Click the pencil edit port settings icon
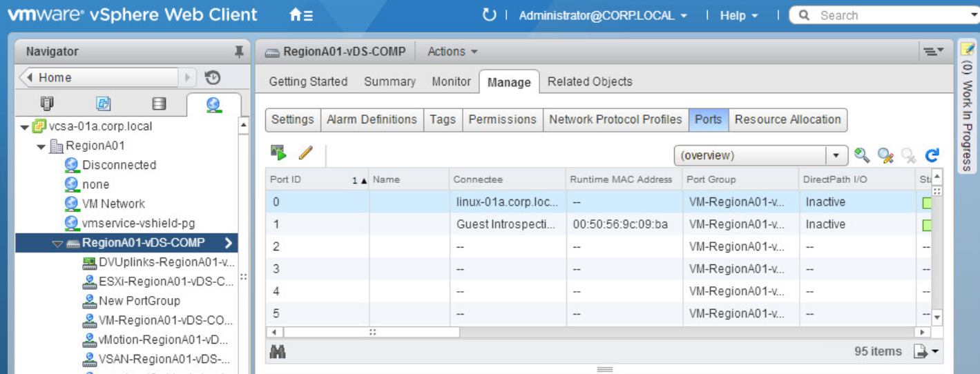The image size is (980, 374). click(x=305, y=152)
